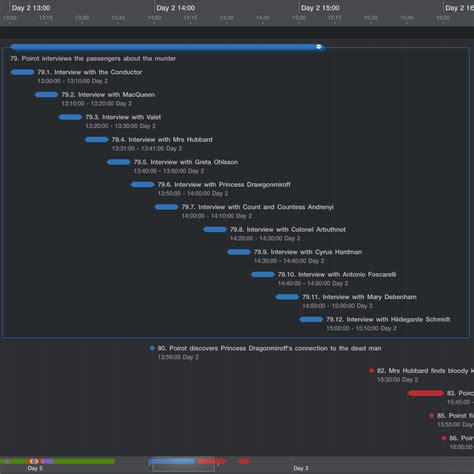Click the time range '13:31:00 - 13:41:00 Day 2'
The width and height of the screenshot is (474, 474).
pos(147,149)
